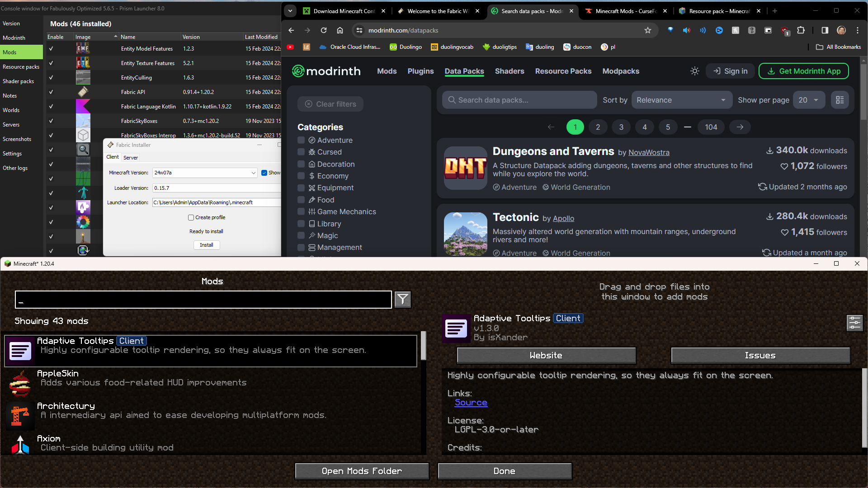The height and width of the screenshot is (488, 868).
Task: Open the browser side panel icon
Action: pos(825,30)
